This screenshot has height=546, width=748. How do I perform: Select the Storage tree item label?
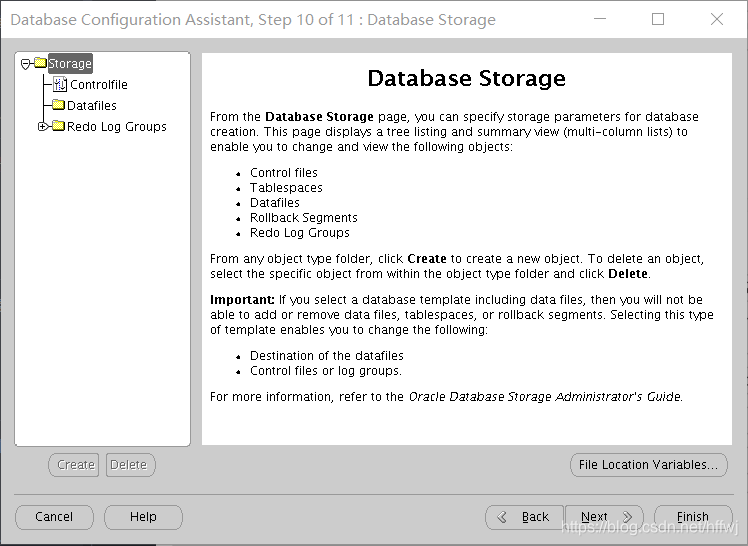pyautogui.click(x=70, y=63)
